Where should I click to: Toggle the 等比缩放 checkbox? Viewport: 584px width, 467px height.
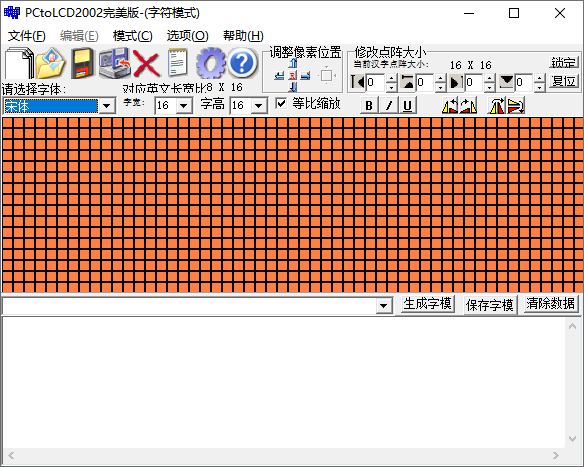[x=281, y=103]
